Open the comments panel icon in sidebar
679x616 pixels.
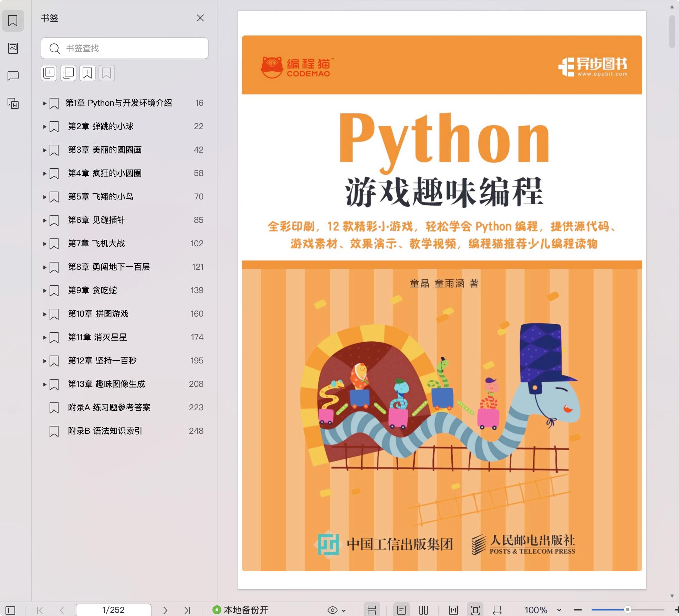pos(13,75)
